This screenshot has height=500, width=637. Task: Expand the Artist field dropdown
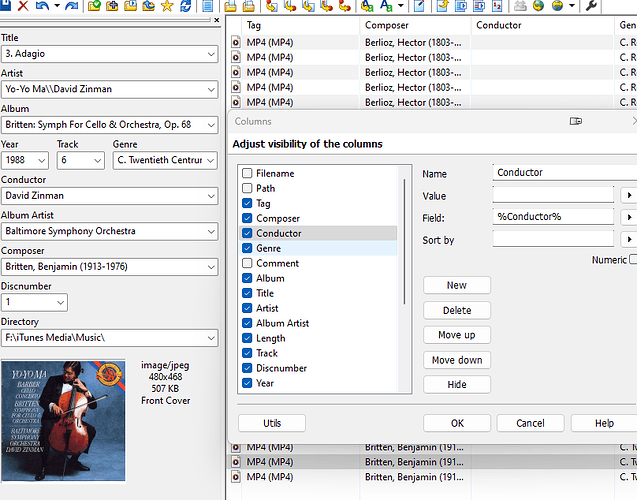[x=211, y=89]
